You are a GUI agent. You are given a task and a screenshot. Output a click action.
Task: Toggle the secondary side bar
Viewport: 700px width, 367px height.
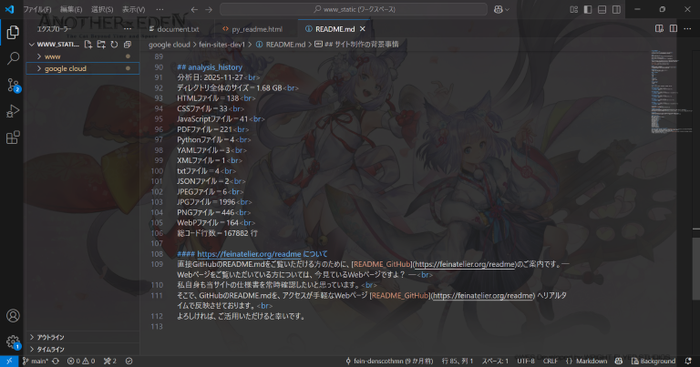coord(616,9)
